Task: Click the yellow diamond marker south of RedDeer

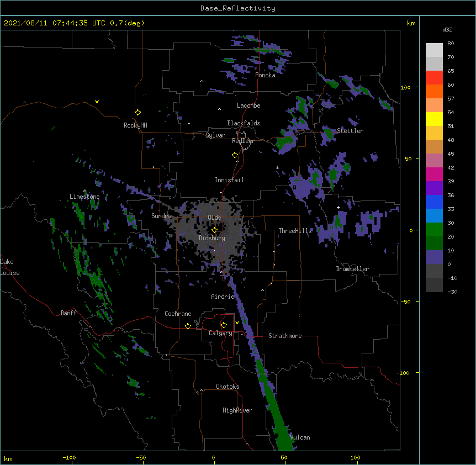Action: tap(235, 155)
